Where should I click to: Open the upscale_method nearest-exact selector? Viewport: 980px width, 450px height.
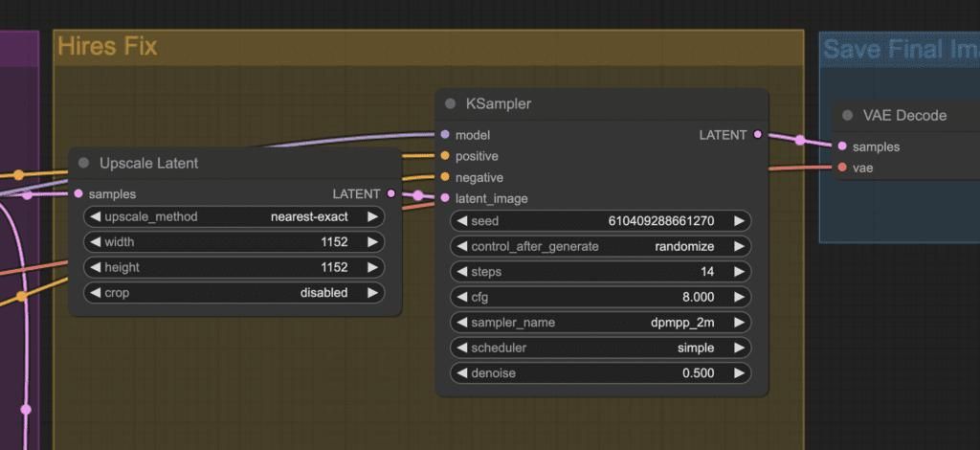tap(234, 217)
